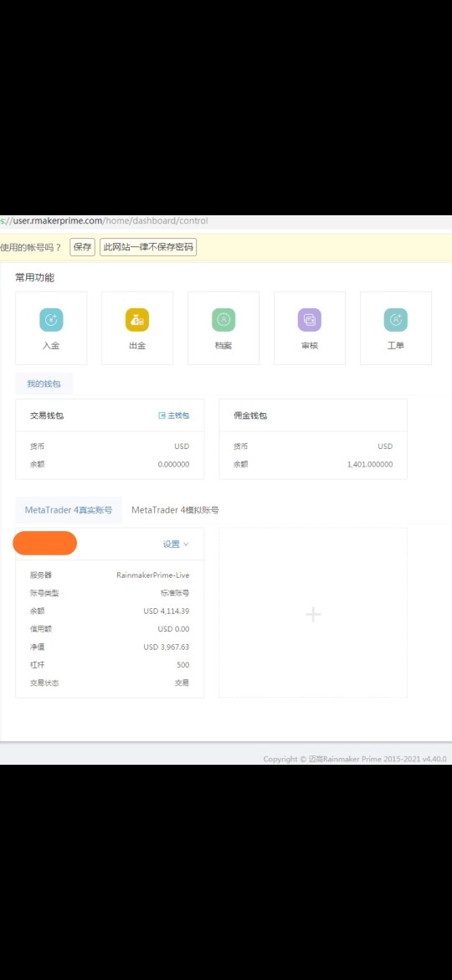
Task: Click the RainmakerPrime-Live server value
Action: (153, 575)
